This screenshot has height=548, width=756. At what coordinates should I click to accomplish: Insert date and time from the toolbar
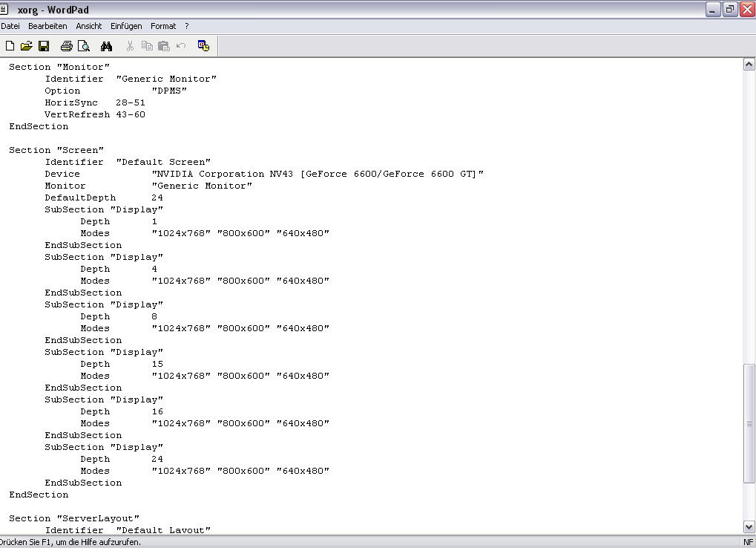pos(203,46)
